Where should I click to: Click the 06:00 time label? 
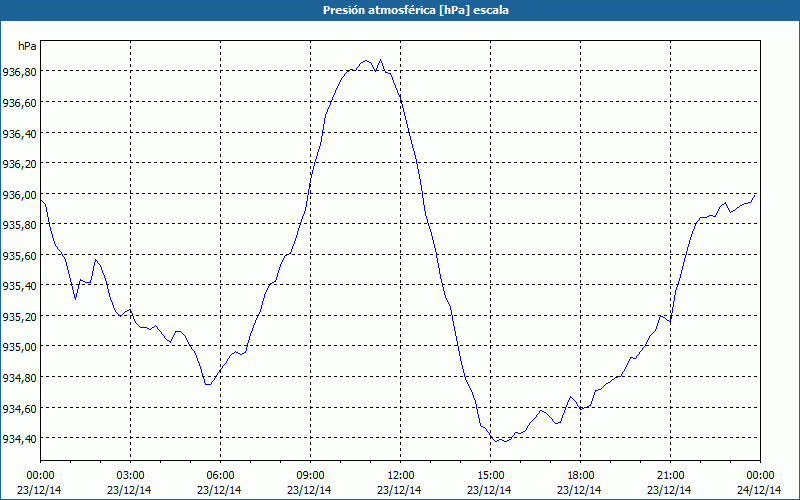click(x=220, y=476)
